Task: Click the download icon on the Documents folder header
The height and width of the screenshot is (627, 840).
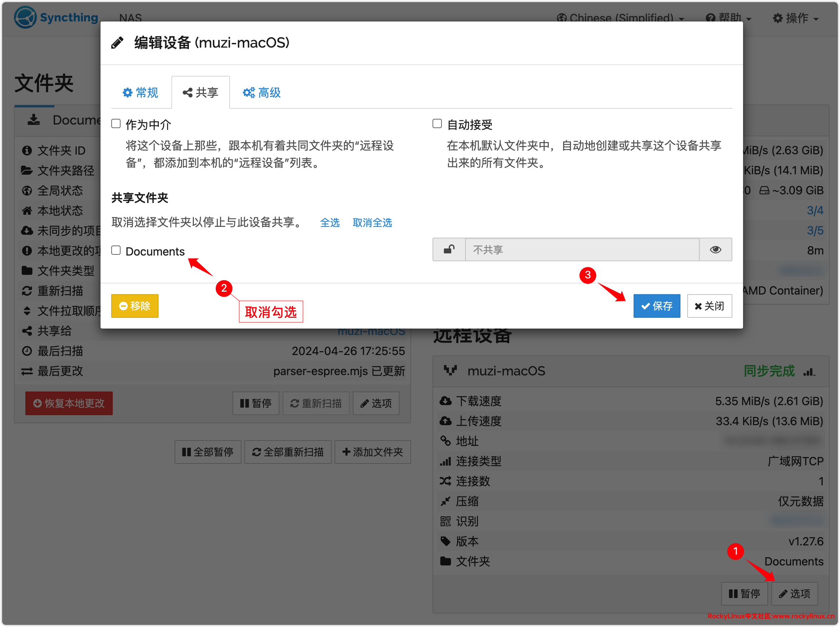Action: click(34, 120)
